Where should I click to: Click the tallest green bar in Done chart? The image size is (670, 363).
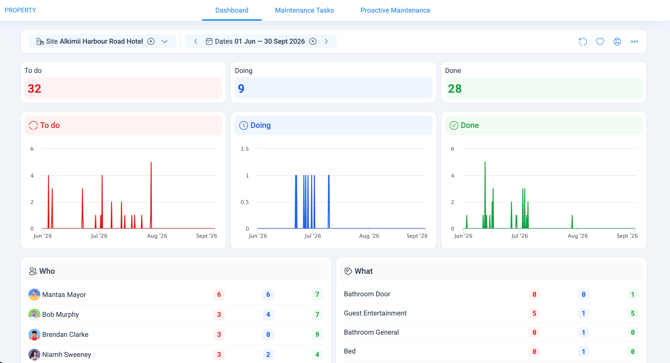pos(485,195)
